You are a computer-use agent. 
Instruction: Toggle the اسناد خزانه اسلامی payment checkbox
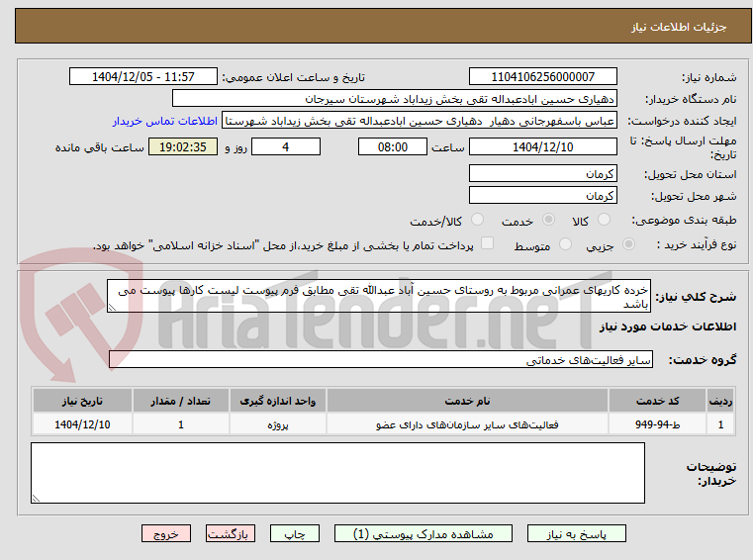point(488,243)
